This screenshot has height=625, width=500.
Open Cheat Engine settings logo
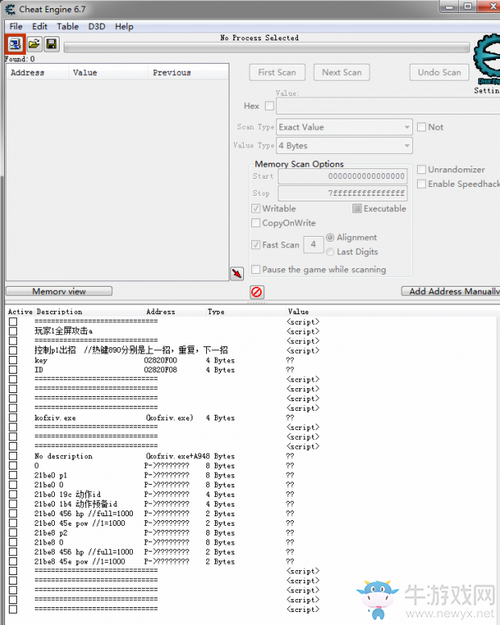(x=486, y=60)
